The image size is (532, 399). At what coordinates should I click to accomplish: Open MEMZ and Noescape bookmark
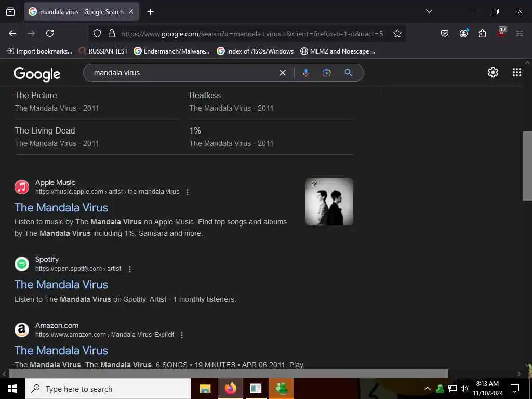point(338,51)
